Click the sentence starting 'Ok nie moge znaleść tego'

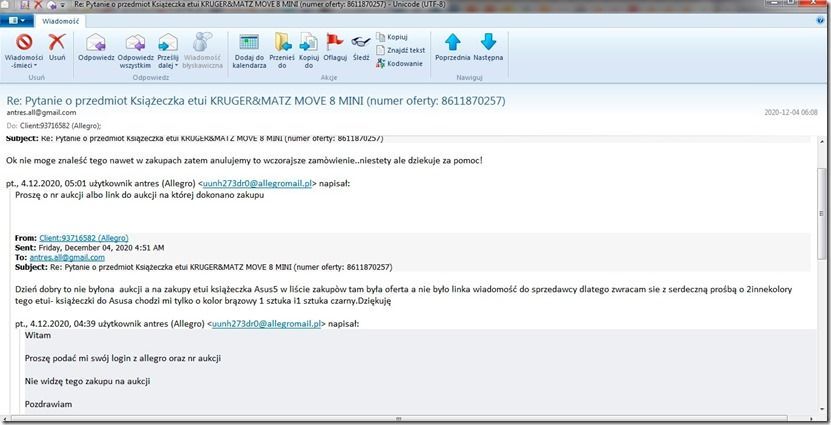(x=244, y=160)
